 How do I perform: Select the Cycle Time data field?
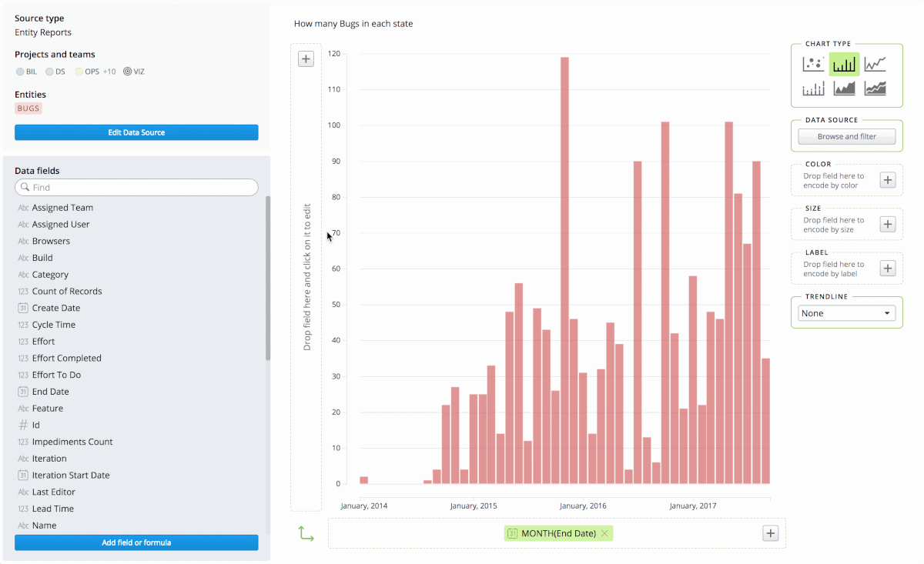pos(53,325)
